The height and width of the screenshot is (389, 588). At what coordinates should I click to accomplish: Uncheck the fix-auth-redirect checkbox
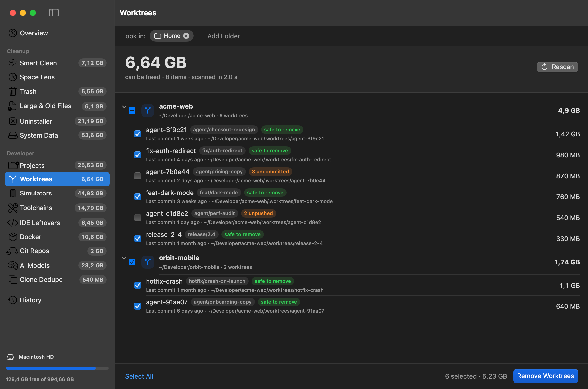coord(138,155)
